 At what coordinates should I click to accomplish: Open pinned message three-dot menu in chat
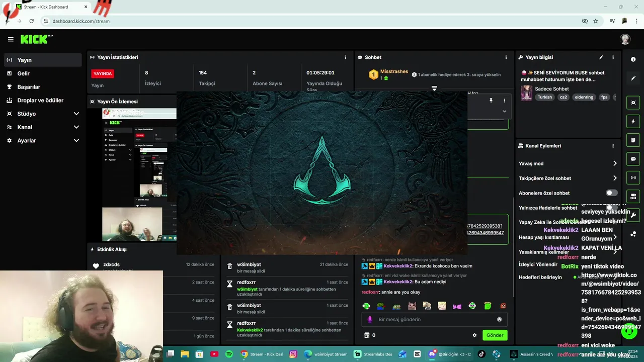[x=504, y=101]
